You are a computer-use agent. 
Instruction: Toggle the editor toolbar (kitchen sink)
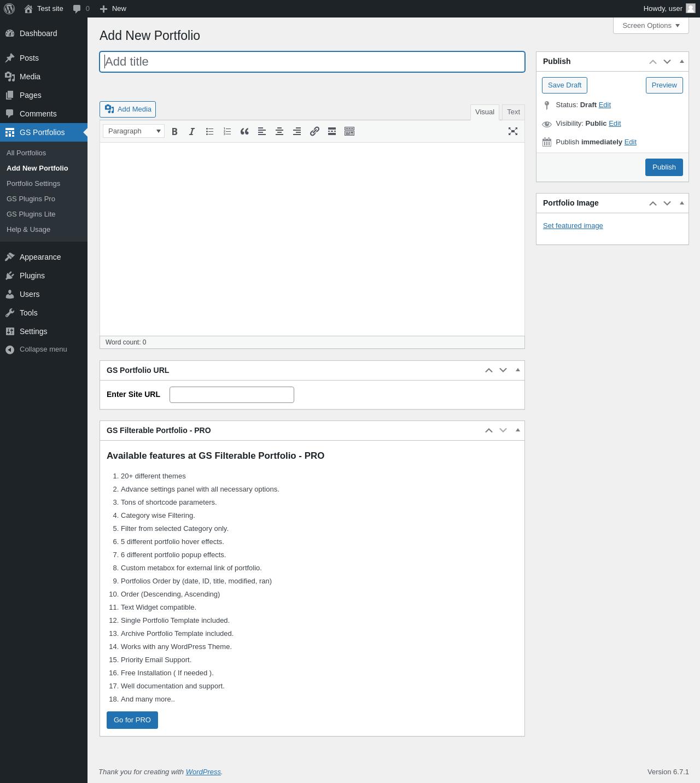point(349,131)
